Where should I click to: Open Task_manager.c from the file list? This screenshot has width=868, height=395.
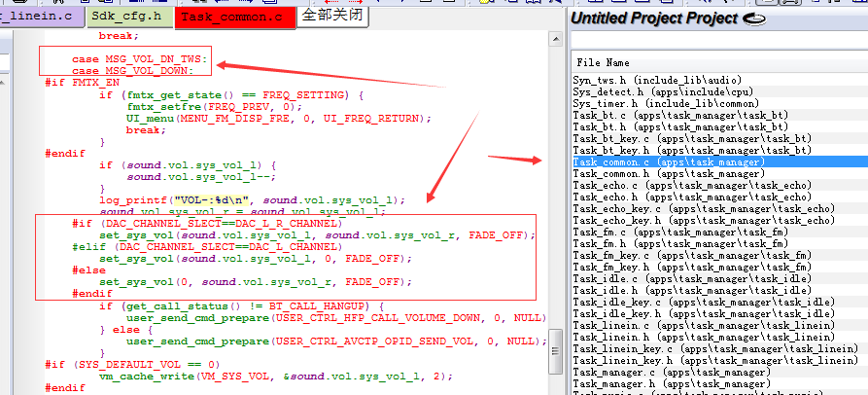pyautogui.click(x=672, y=372)
